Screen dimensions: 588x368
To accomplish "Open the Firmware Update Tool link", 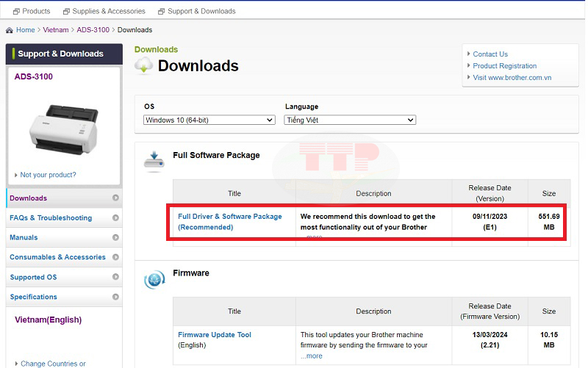I will point(215,335).
